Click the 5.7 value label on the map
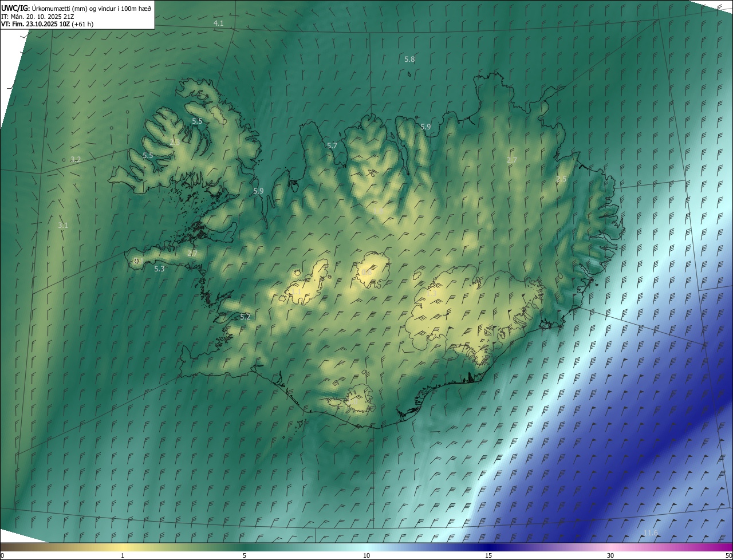The height and width of the screenshot is (560, 733). pyautogui.click(x=332, y=146)
